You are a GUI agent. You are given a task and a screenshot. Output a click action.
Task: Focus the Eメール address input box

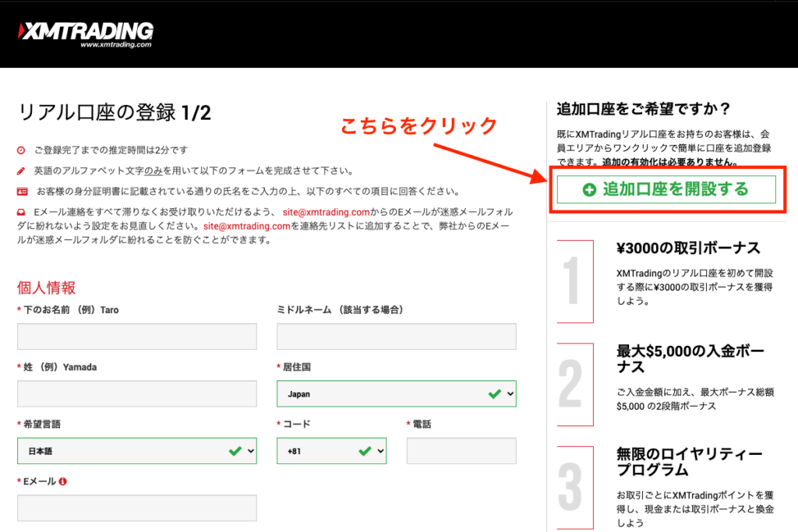tap(136, 508)
